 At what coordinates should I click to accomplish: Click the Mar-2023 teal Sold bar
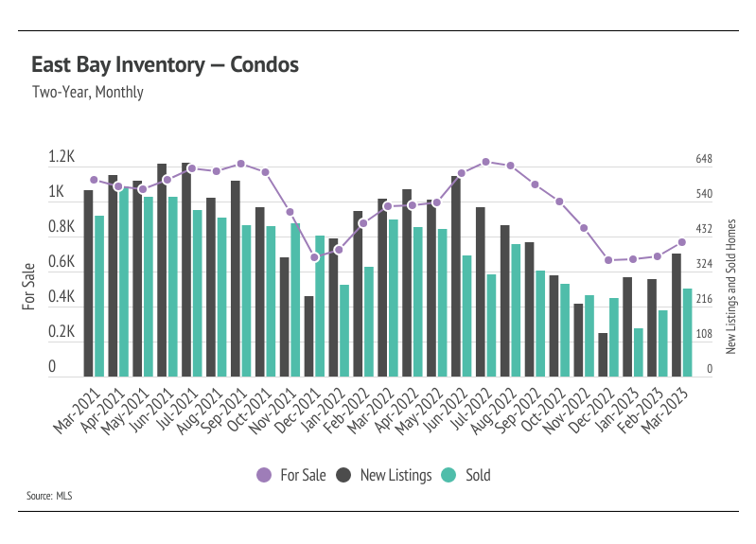coord(687,333)
